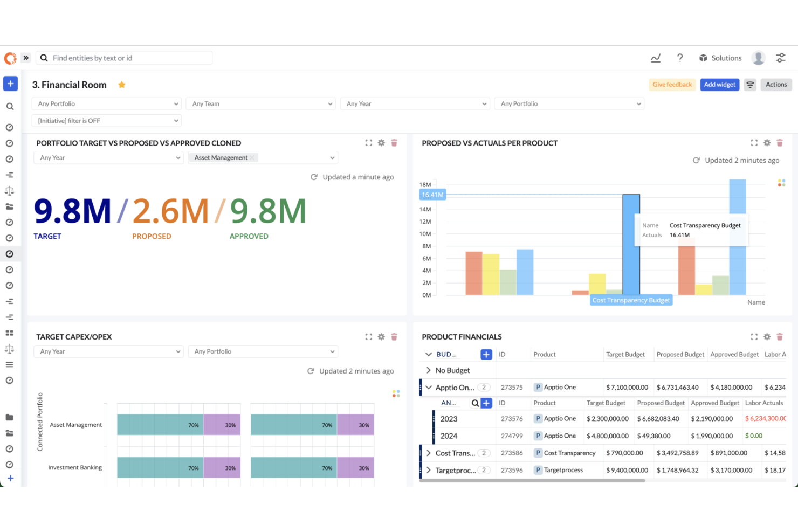The image size is (798, 532).
Task: Click the plus button in the BUD... header row
Action: click(486, 355)
